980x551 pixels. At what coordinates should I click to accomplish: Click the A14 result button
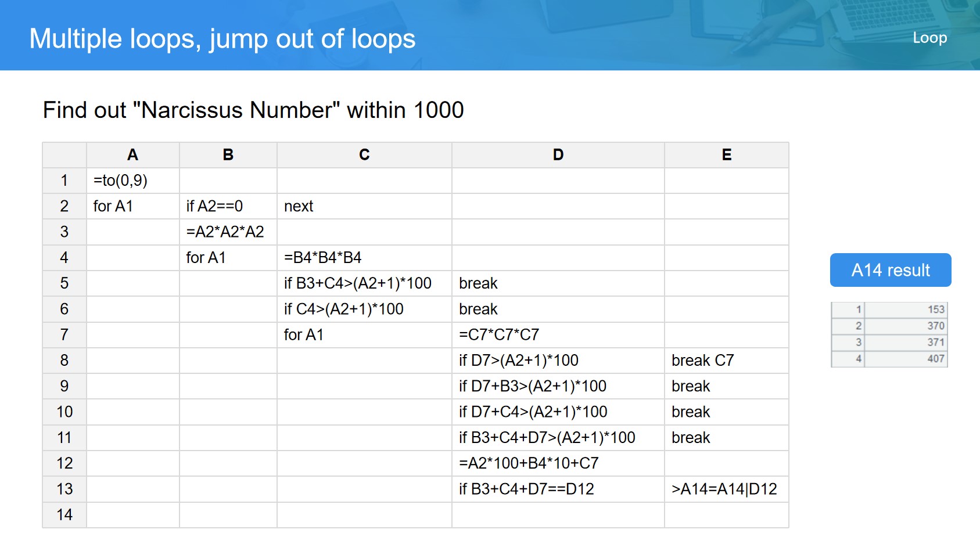pos(890,270)
